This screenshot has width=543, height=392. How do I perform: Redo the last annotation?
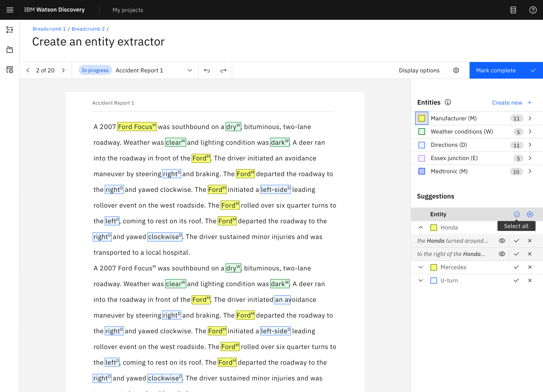tap(223, 70)
